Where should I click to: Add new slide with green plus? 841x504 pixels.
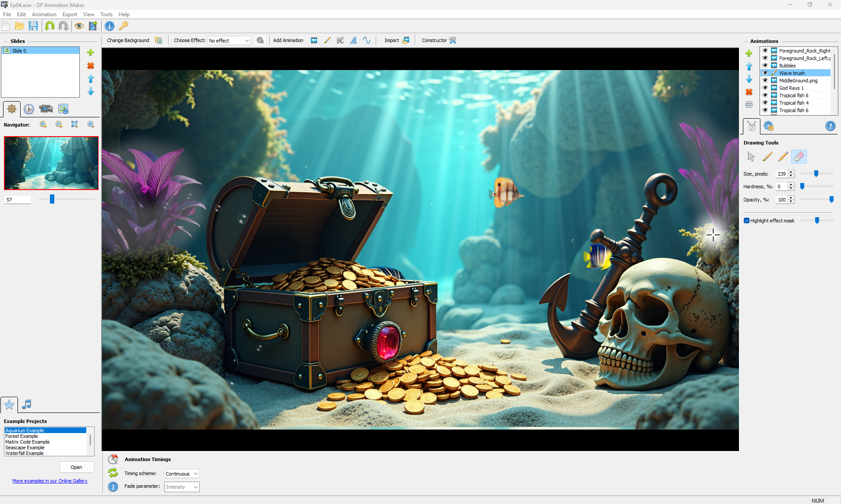91,53
